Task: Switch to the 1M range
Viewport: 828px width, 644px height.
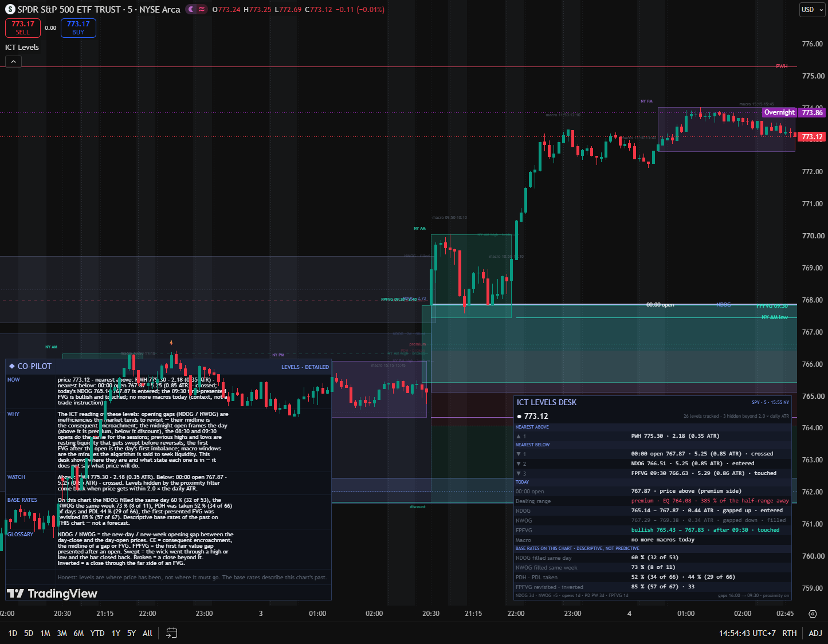Action: (x=45, y=633)
